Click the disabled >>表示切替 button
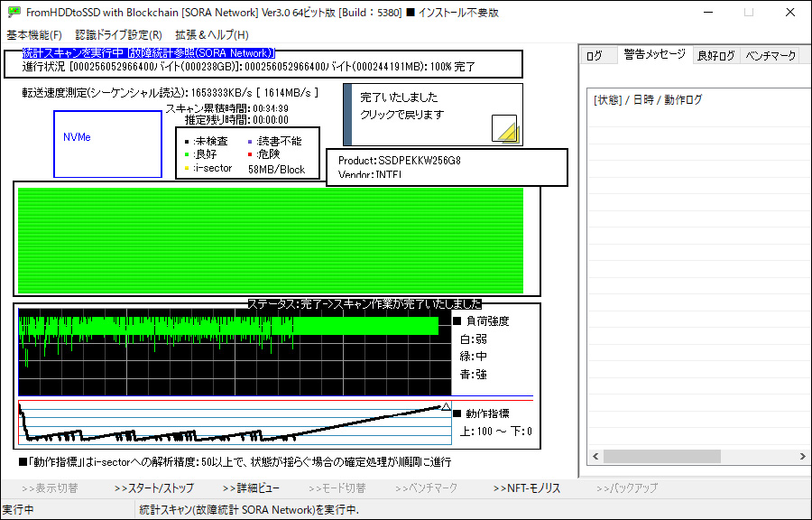Viewport: 812px width, 520px height. [50, 487]
